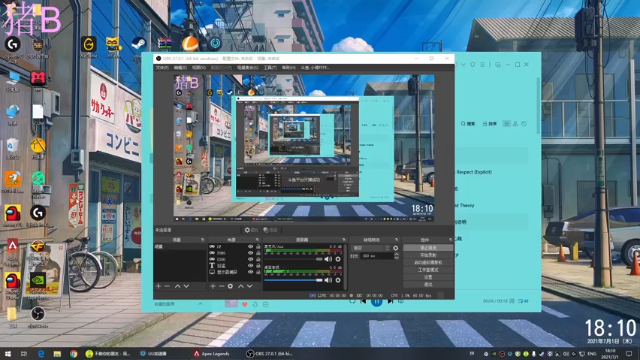
Task: Open the 视图(V) View menu in OBS
Action: click(x=198, y=68)
